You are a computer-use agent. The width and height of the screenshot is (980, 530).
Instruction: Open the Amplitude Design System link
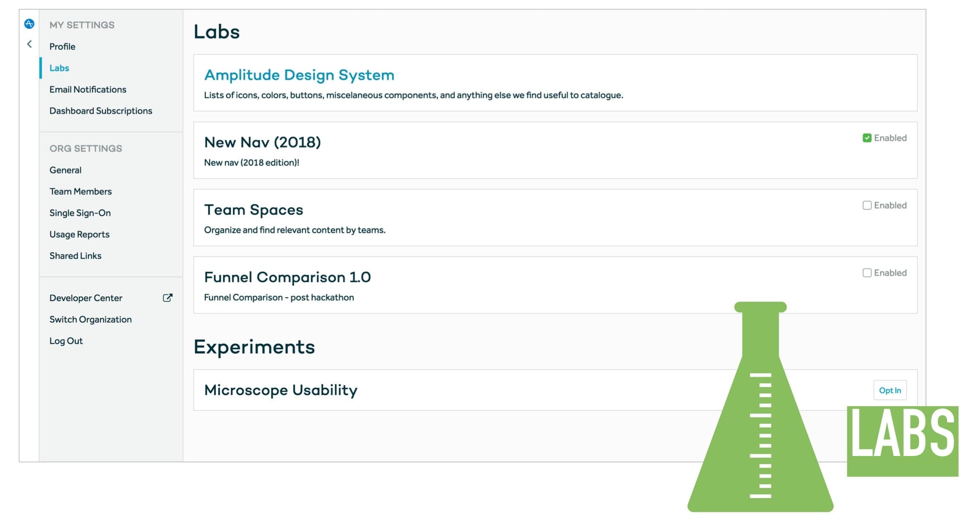pyautogui.click(x=299, y=75)
